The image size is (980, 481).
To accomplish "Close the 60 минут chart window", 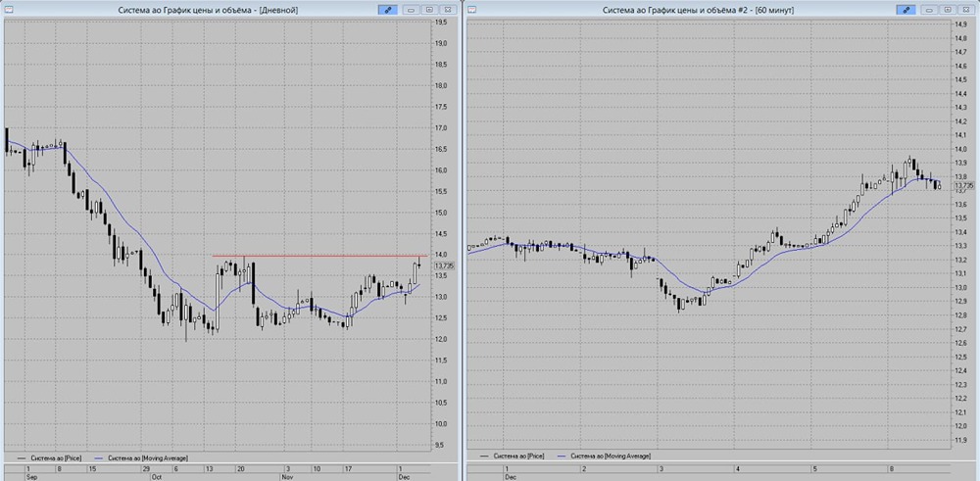I will point(966,10).
